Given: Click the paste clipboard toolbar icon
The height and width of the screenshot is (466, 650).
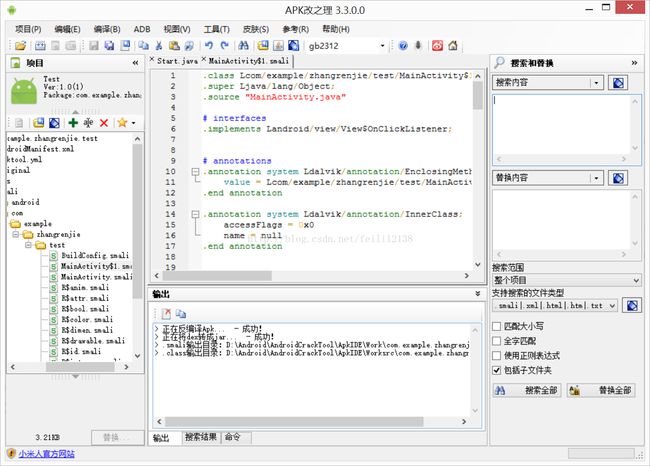Looking at the screenshot, I should (x=174, y=46).
